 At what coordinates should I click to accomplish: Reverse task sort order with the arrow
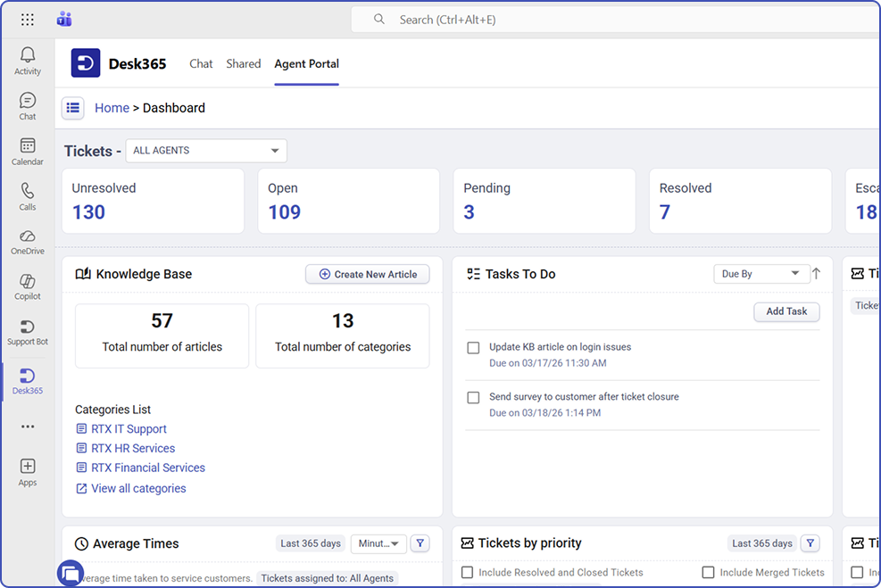816,274
